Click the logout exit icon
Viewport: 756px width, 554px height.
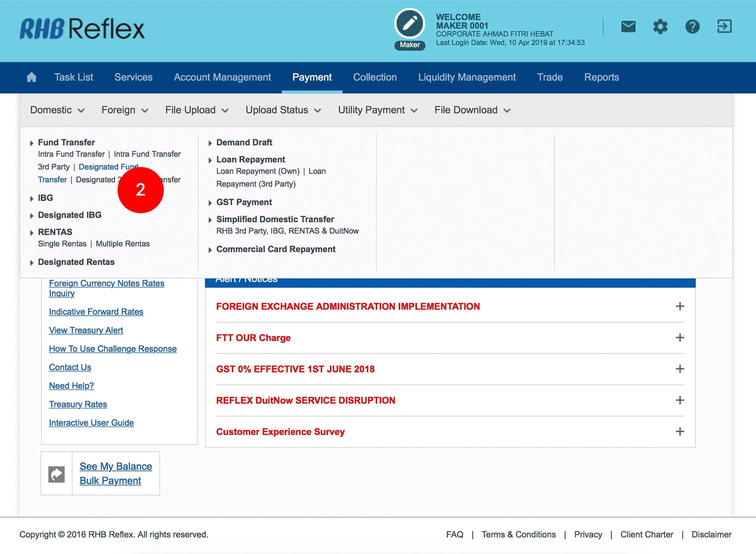pos(724,27)
